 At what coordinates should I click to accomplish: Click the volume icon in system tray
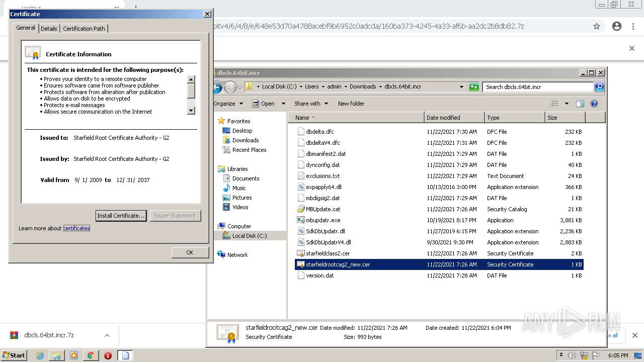tap(572, 355)
